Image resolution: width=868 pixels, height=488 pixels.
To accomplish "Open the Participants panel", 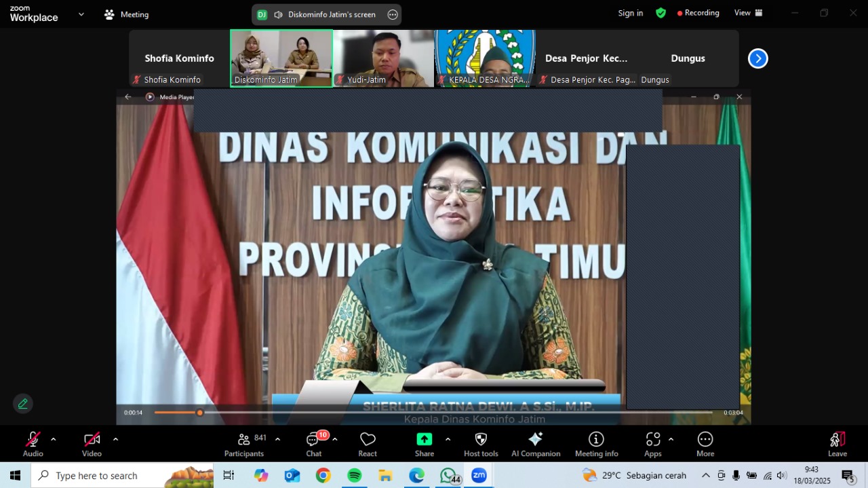I will click(x=244, y=444).
